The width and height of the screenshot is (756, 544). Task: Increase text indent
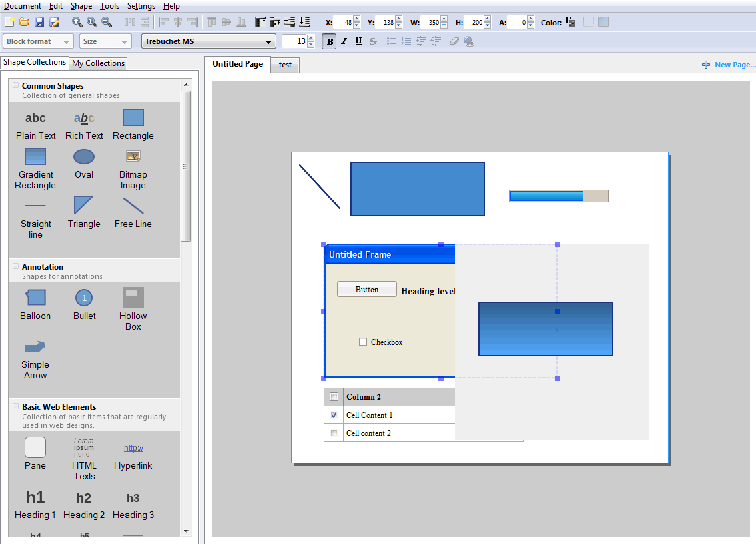[422, 41]
